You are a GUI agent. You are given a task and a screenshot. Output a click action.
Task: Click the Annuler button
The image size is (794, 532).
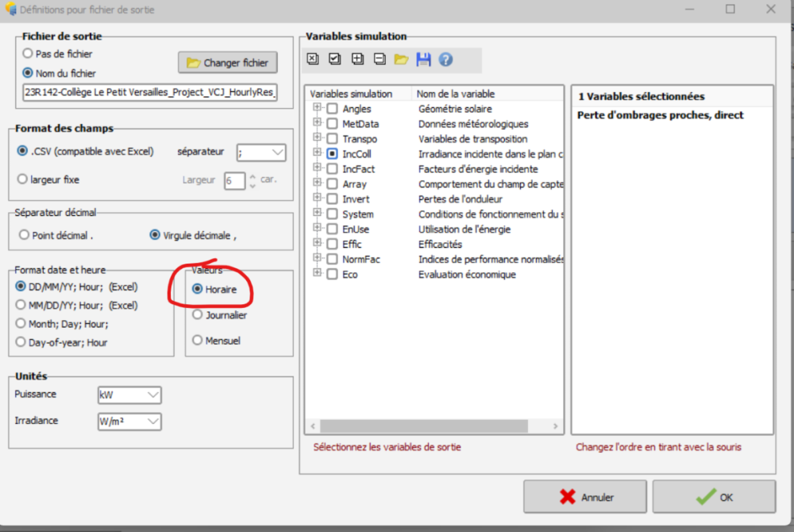586,497
